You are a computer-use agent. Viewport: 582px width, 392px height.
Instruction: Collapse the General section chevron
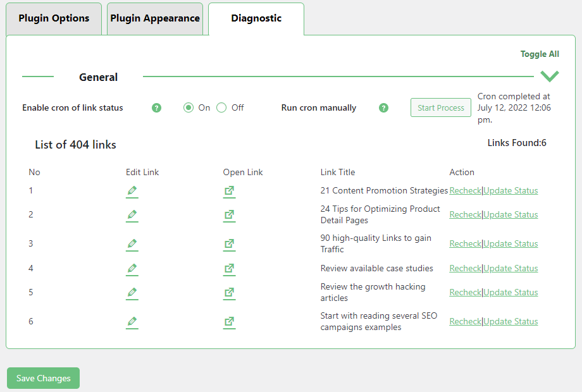[550, 77]
